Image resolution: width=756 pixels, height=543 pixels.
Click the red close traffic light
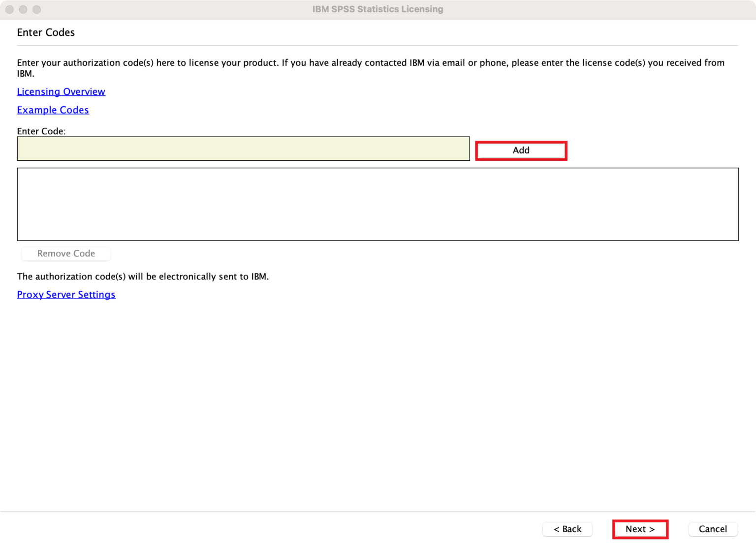point(9,9)
